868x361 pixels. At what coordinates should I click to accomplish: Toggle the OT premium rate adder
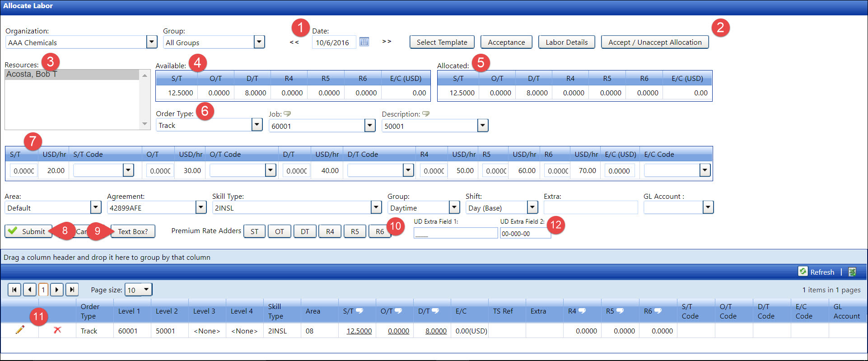pos(280,231)
